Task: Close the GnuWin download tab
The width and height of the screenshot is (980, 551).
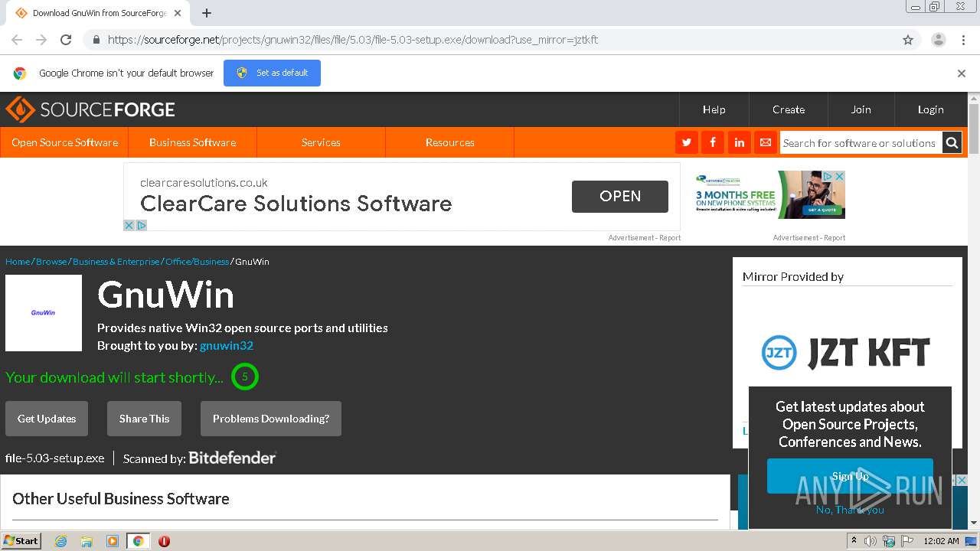Action: (x=178, y=13)
